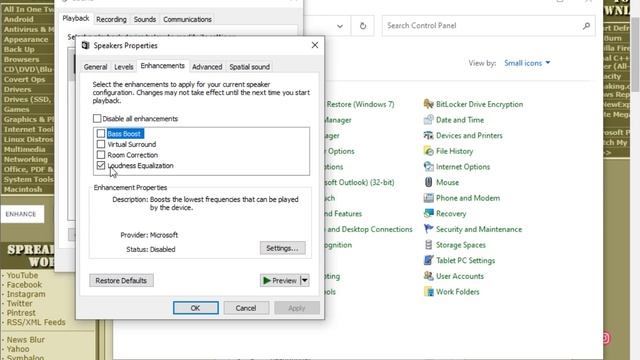
Task: Select the Enhancements tab
Action: [162, 66]
